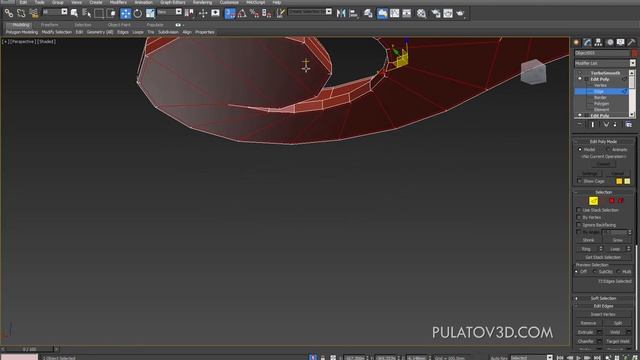Collapse the Edit Poly Mode rollout
This screenshot has width=640, height=360.
(603, 142)
